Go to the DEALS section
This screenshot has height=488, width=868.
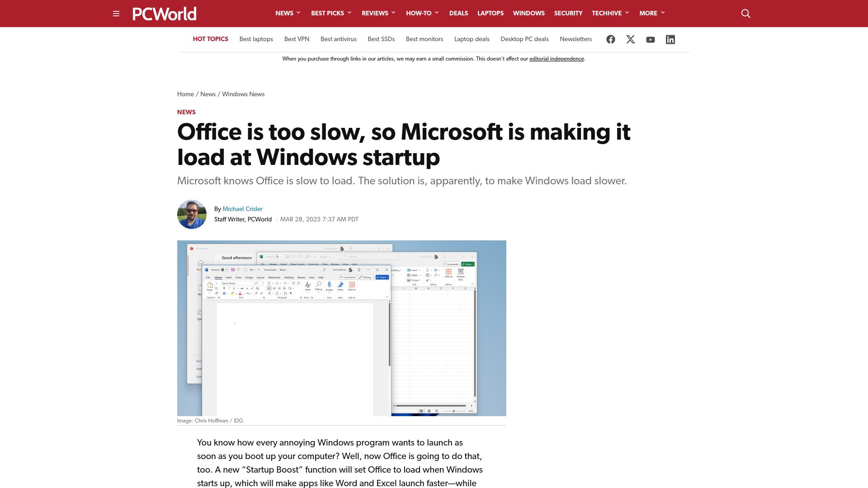click(x=458, y=13)
